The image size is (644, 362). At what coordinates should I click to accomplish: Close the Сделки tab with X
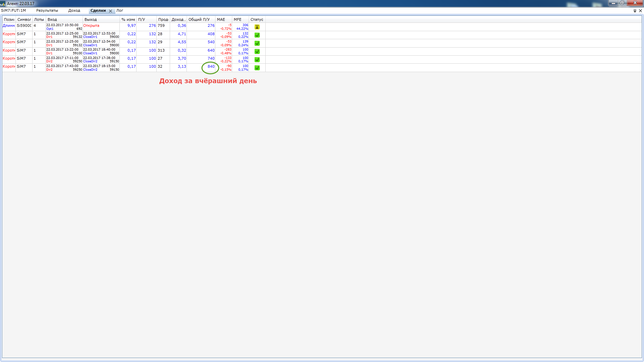pyautogui.click(x=110, y=11)
